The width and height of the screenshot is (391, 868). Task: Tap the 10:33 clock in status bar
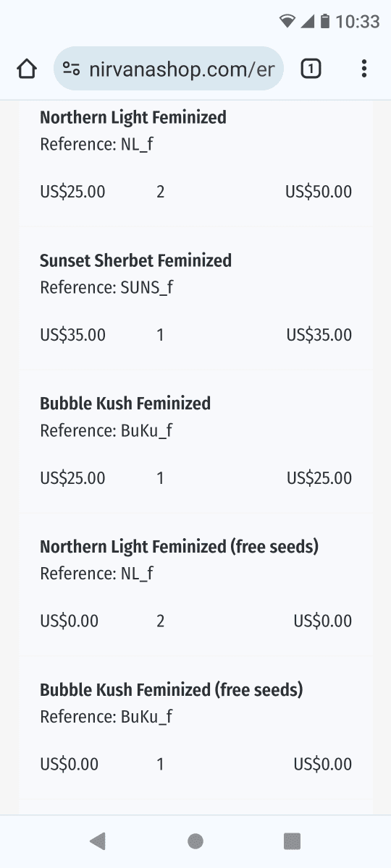pos(358,22)
